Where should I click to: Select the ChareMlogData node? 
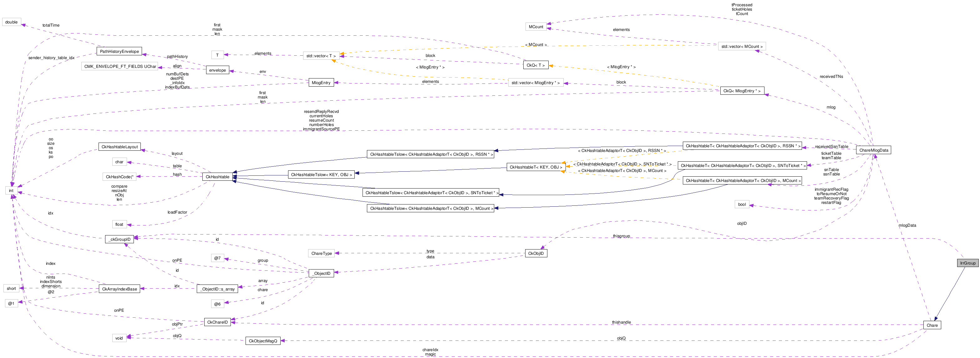pos(873,150)
